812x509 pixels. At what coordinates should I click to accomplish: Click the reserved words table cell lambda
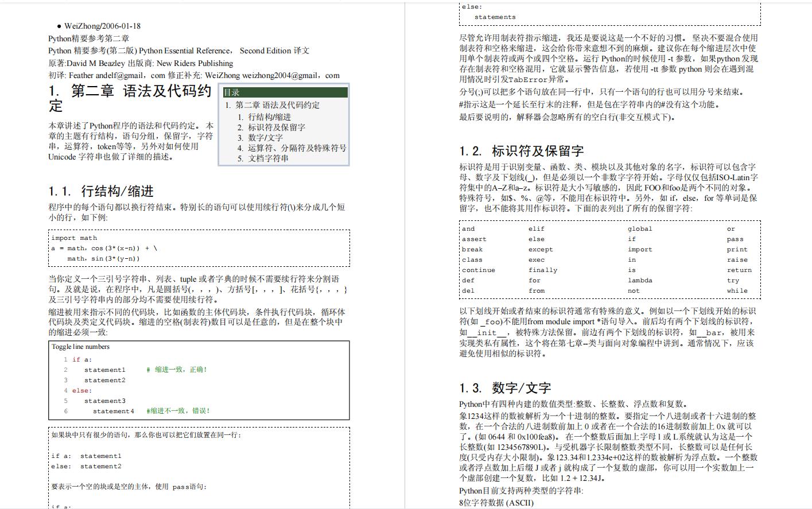tap(642, 280)
